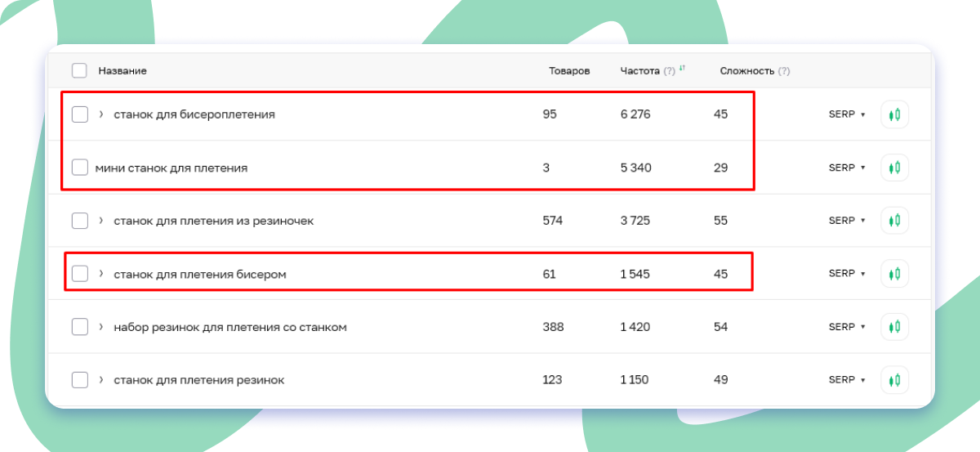The height and width of the screenshot is (452, 980).
Task: Click the Товаров column header
Action: click(568, 71)
